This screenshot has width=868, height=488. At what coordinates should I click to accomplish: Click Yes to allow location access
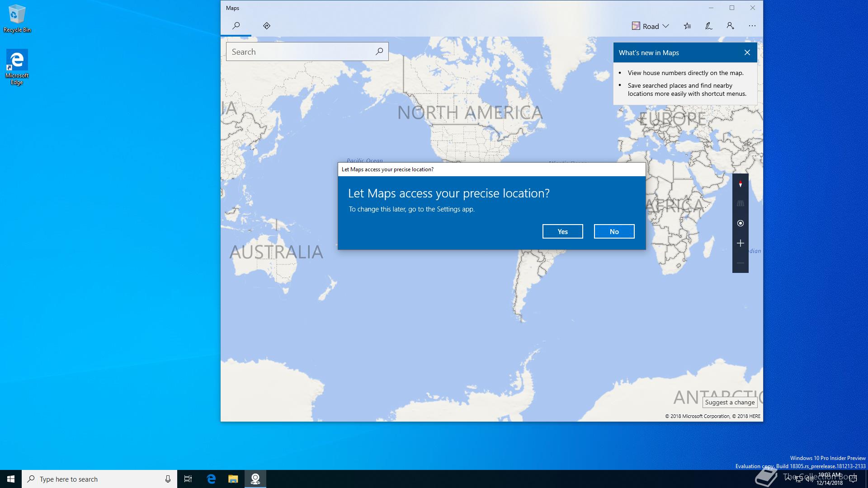[563, 231]
